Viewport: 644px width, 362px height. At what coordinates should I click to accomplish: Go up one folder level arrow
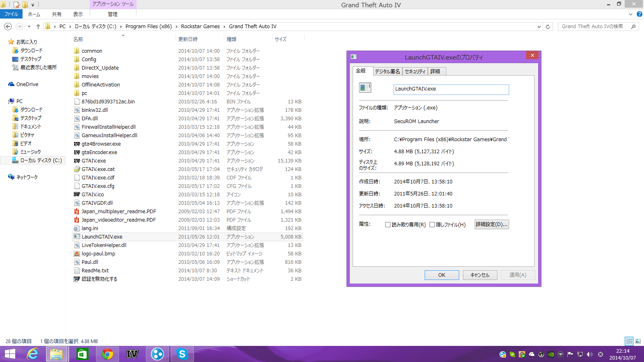pos(38,27)
